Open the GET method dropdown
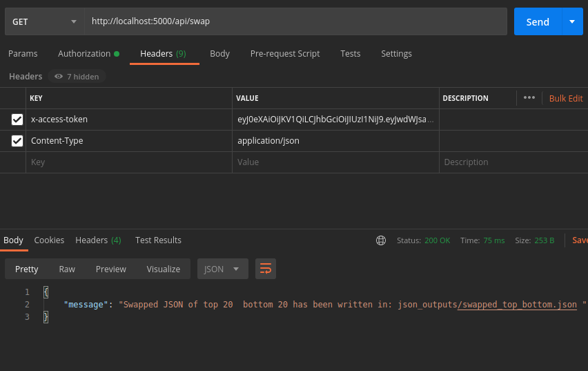The height and width of the screenshot is (371, 588). click(45, 21)
